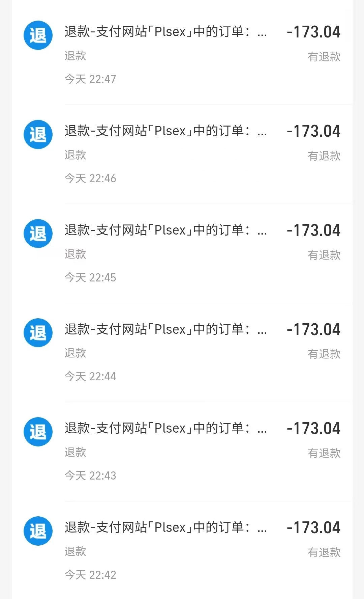Open the Plsex refund title at 22:44
Image resolution: width=364 pixels, height=599 pixels.
click(165, 329)
